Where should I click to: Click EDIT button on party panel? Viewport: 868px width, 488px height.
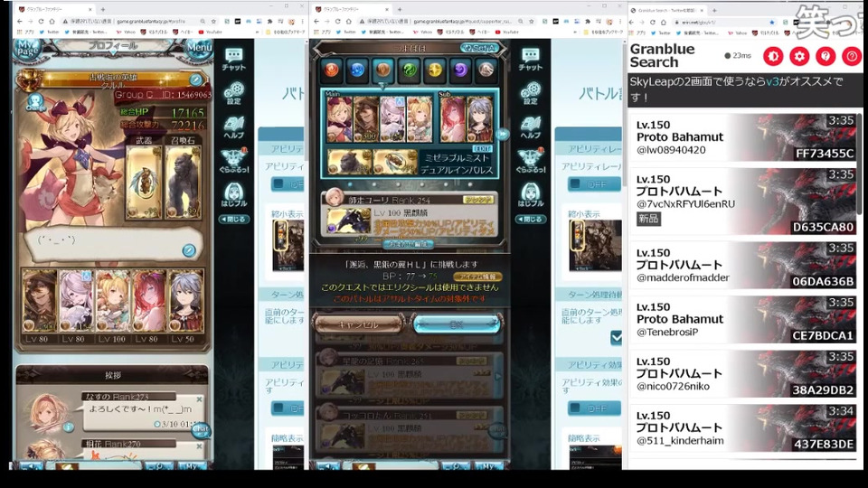tap(482, 149)
